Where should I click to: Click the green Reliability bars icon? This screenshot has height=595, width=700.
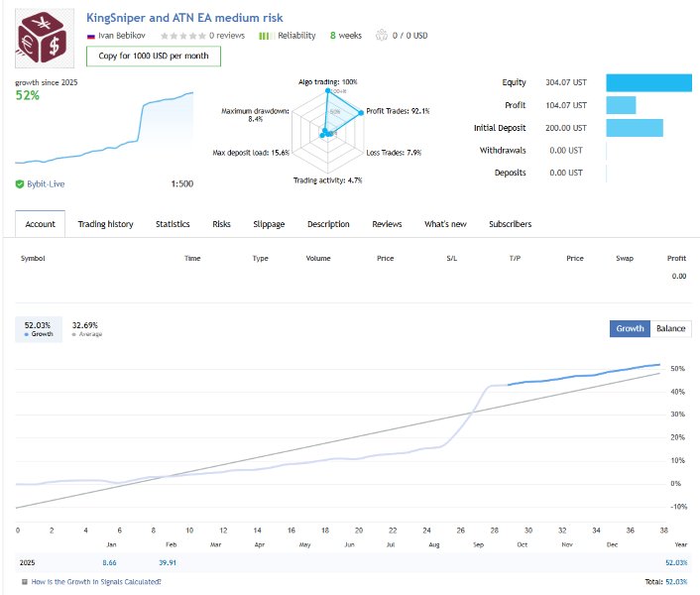[267, 36]
